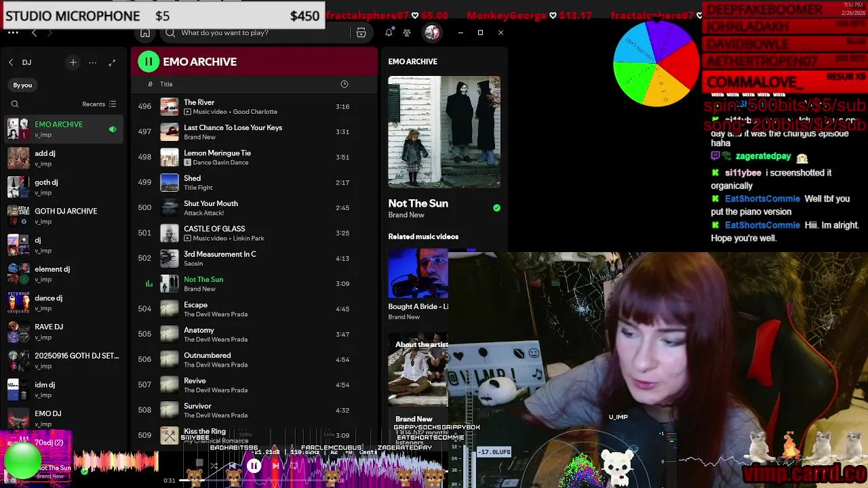This screenshot has height=488, width=868.
Task: Open the Saosin artist link
Action: [193, 264]
